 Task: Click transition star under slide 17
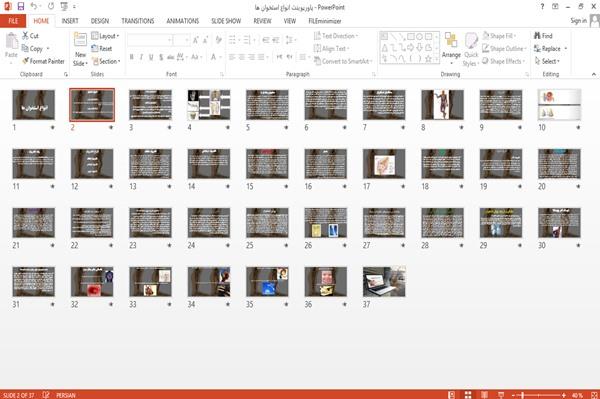403,186
